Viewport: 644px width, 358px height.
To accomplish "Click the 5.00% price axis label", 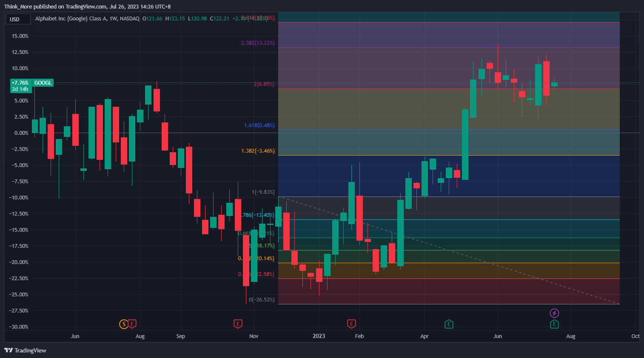I will [x=21, y=101].
